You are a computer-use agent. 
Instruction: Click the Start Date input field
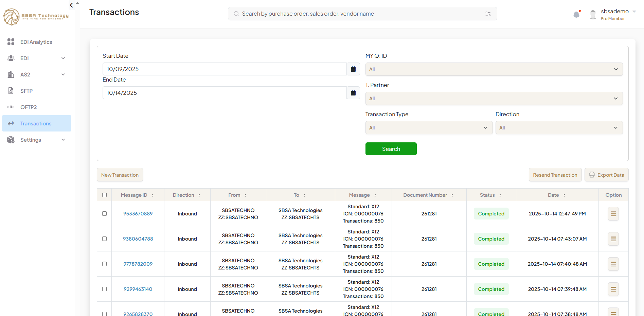click(225, 69)
